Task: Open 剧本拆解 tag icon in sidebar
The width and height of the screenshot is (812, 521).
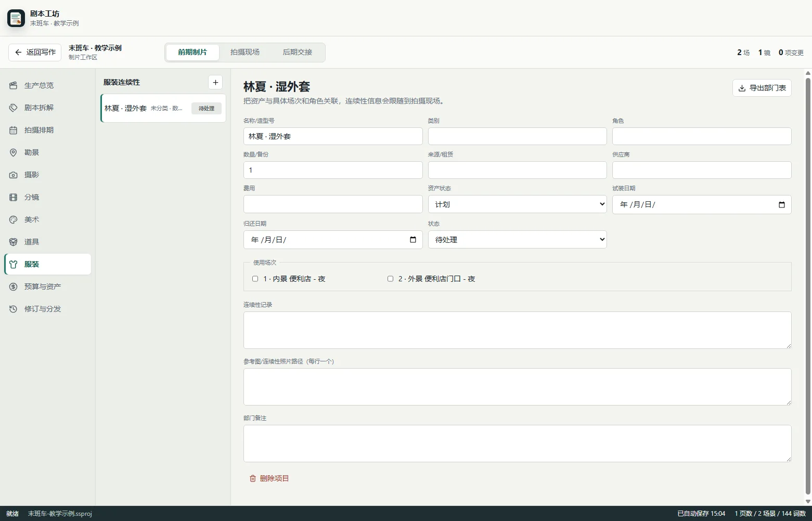Action: pyautogui.click(x=14, y=108)
